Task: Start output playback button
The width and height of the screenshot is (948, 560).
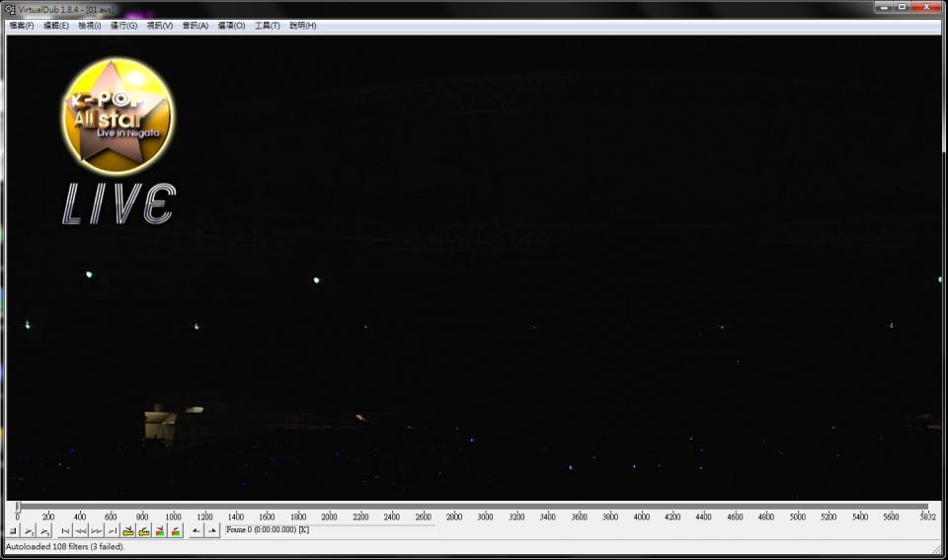Action: pyautogui.click(x=44, y=531)
